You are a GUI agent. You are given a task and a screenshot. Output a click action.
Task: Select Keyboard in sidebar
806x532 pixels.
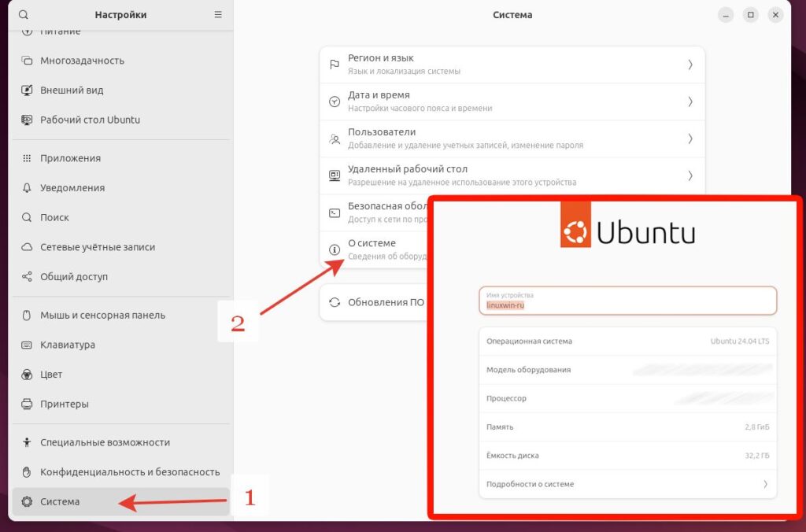tap(68, 345)
